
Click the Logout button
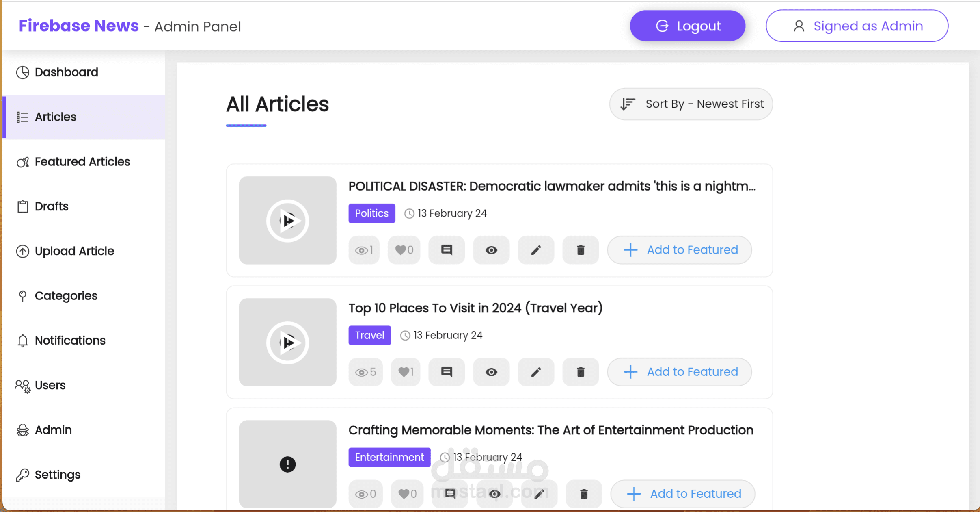(x=687, y=26)
